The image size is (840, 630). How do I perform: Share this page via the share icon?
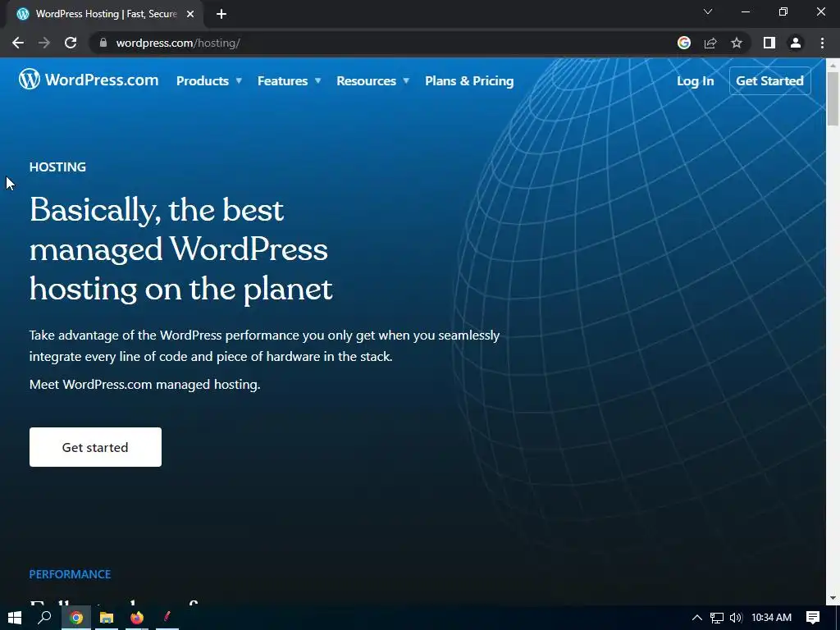710,43
